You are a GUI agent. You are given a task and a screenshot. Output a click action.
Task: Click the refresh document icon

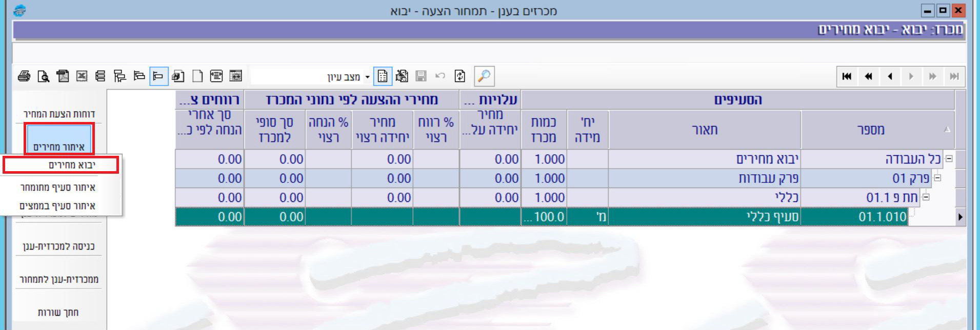click(x=460, y=76)
